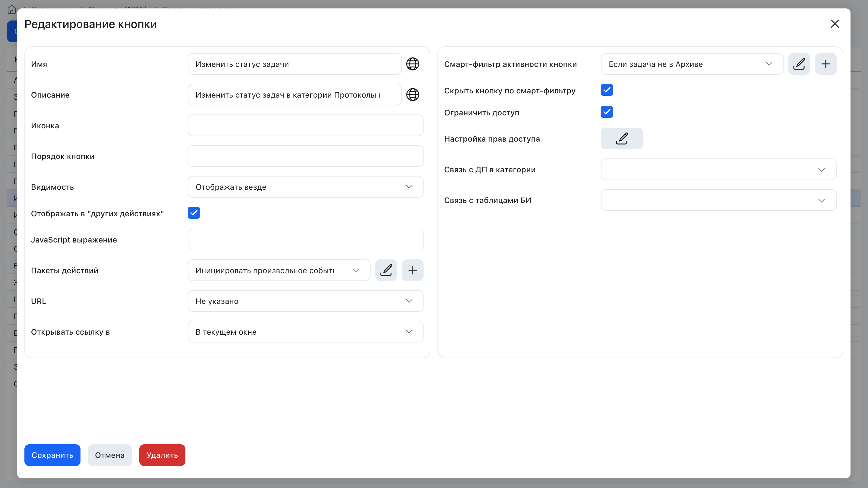Image resolution: width=868 pixels, height=488 pixels.
Task: Click the red Удалить button
Action: [x=162, y=455]
